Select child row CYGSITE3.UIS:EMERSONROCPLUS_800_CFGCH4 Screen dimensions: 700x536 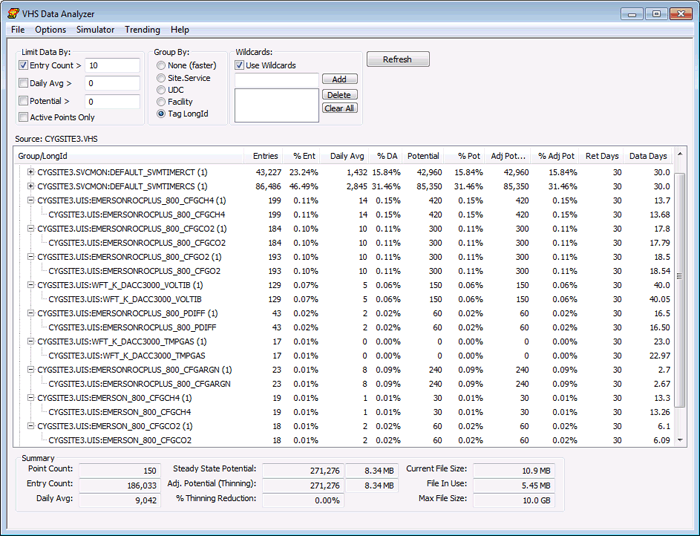pyautogui.click(x=137, y=215)
